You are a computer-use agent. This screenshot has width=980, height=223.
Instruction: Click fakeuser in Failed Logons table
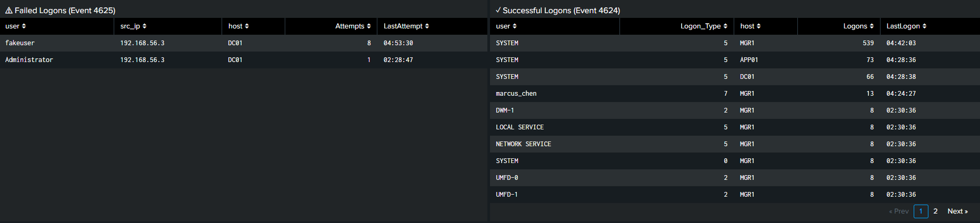(20, 43)
